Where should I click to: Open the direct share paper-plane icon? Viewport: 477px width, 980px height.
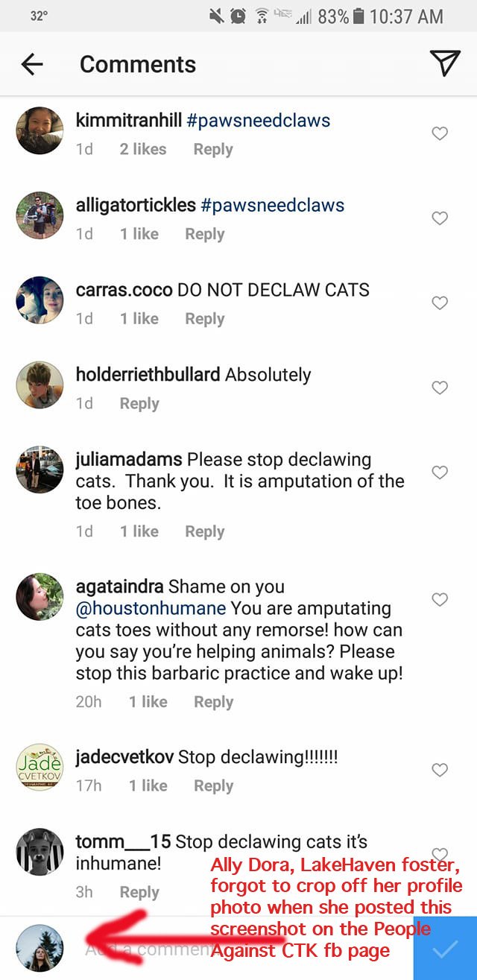click(445, 64)
